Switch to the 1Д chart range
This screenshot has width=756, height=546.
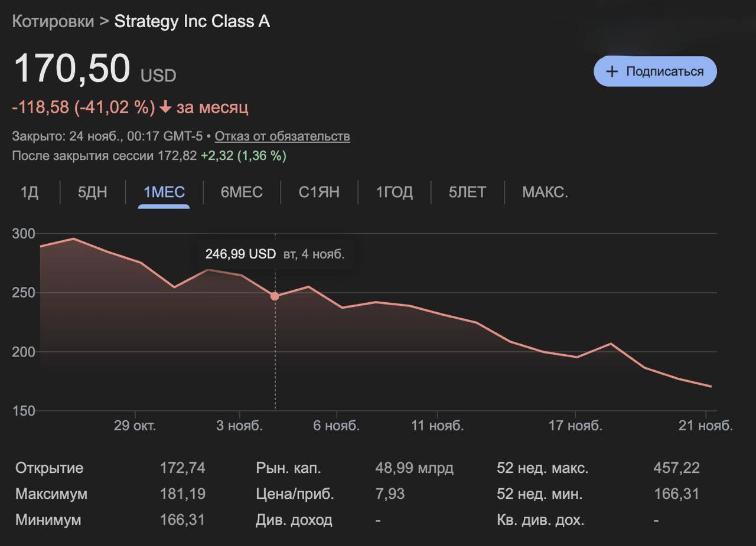30,192
